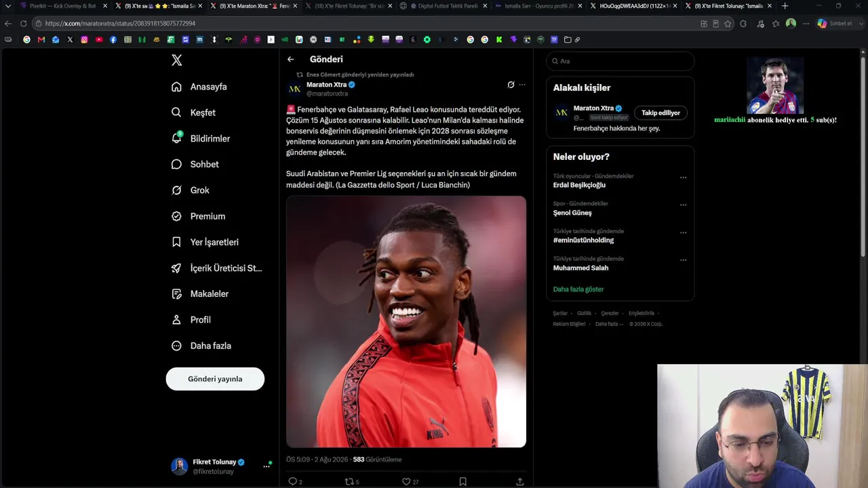The width and height of the screenshot is (868, 488).
Task: Click Enes Cömert reposted label
Action: coord(360,75)
